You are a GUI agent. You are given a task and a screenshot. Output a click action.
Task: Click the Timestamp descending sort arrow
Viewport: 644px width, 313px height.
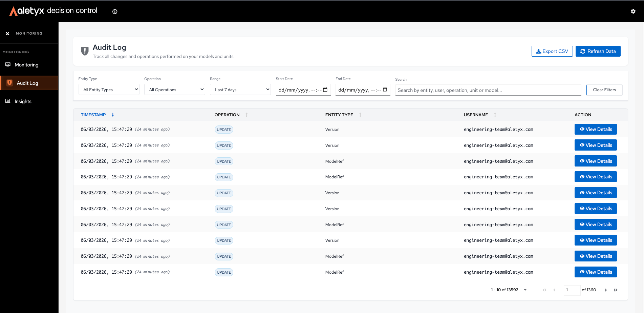point(113,115)
